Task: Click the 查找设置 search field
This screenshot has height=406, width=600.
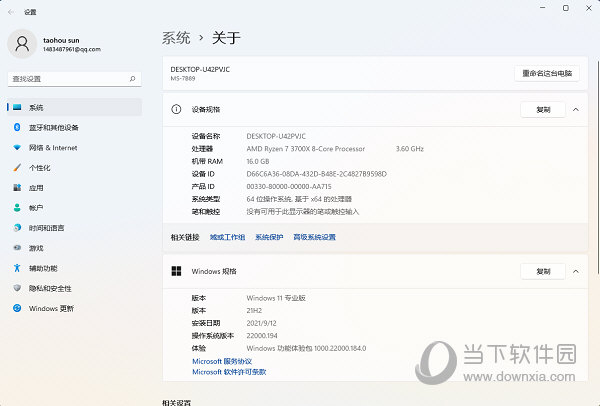Action: tap(75, 79)
